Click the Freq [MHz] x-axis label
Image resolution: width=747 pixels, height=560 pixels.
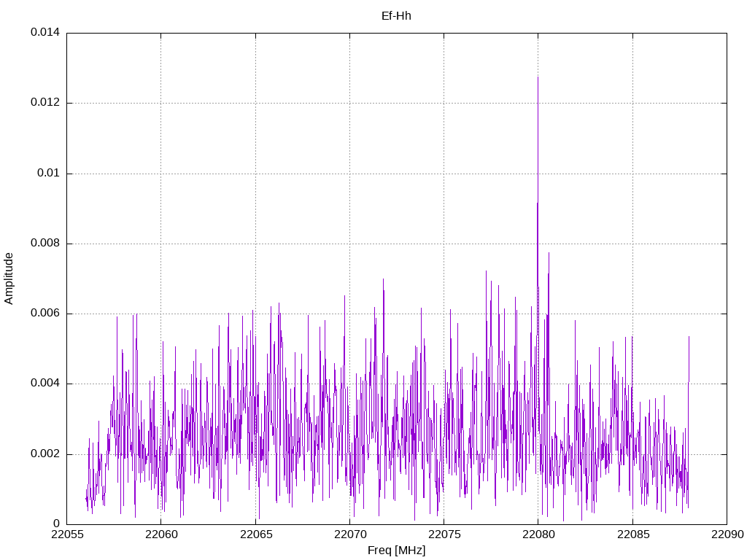[x=396, y=551]
